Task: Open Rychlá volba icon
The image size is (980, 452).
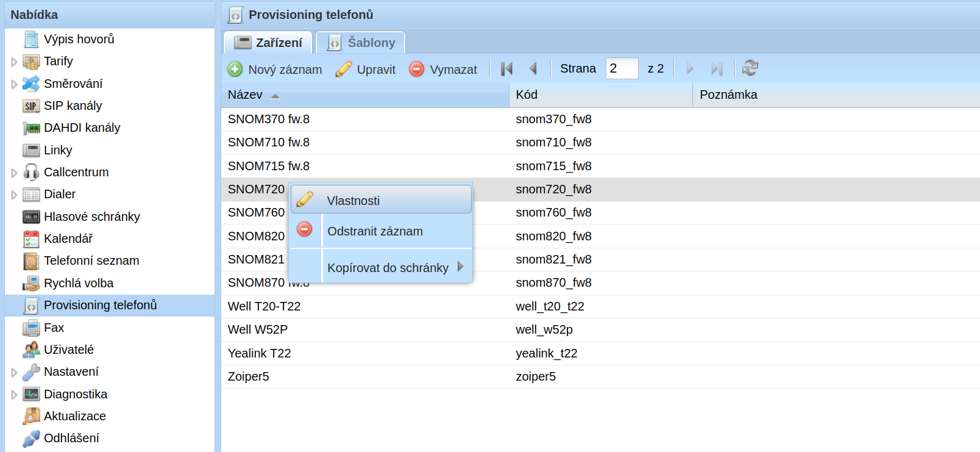Action: pyautogui.click(x=31, y=283)
